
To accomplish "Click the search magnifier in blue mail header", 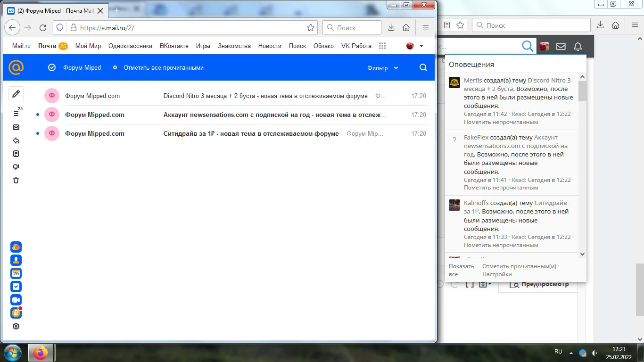I will 423,68.
